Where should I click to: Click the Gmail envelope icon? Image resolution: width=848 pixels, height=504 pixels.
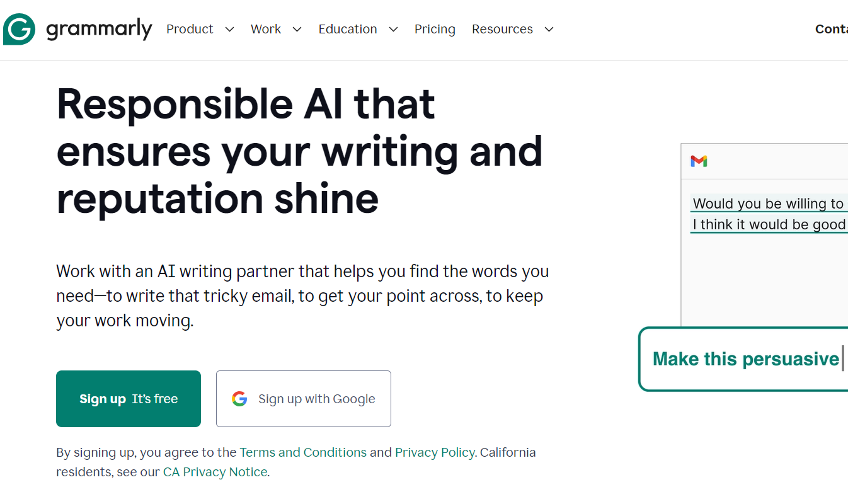click(699, 161)
